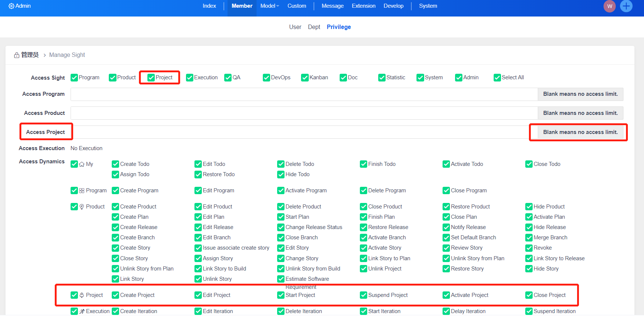Uncheck the Kanban access sight checkbox
The height and width of the screenshot is (316, 644).
pyautogui.click(x=305, y=78)
